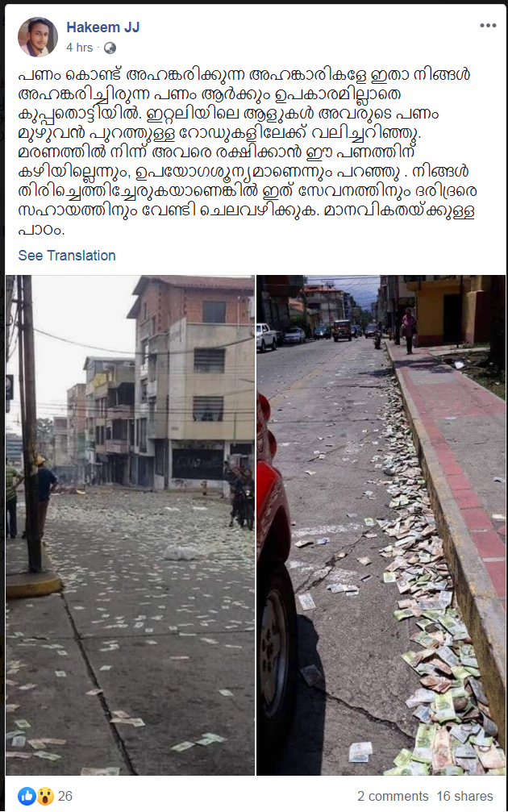
Task: Open the right photo with banknotes along curb
Action: [x=381, y=525]
